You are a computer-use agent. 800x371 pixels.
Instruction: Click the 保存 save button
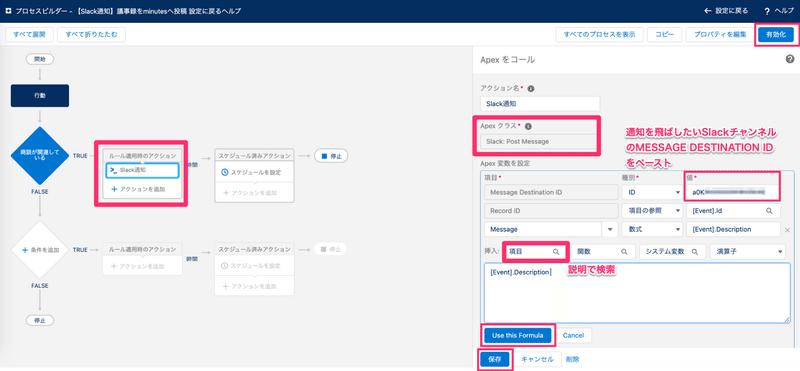point(494,359)
